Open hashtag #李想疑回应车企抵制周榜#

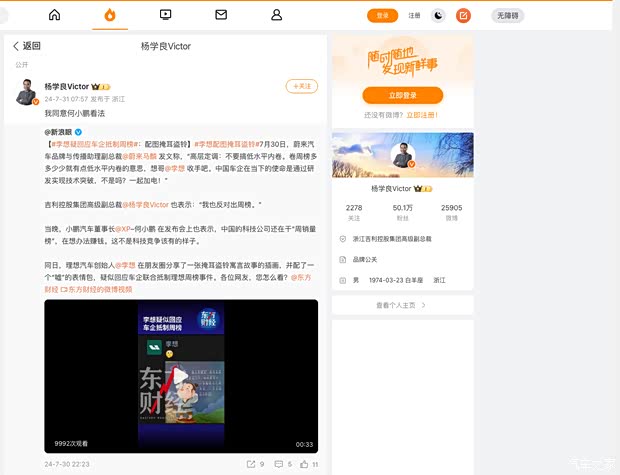(x=94, y=144)
